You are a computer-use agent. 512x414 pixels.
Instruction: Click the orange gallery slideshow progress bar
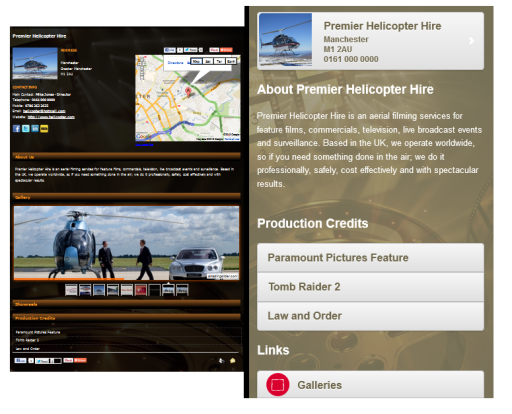click(x=69, y=279)
